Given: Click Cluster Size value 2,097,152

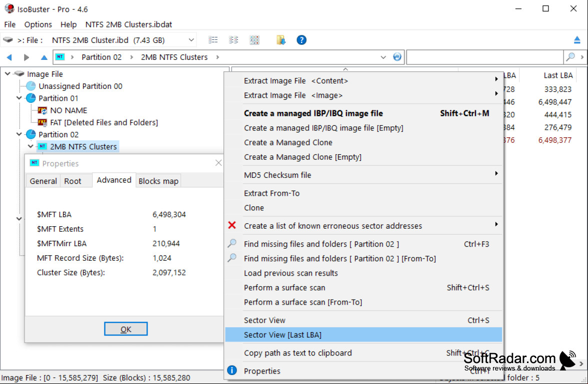Looking at the screenshot, I should (x=169, y=272).
